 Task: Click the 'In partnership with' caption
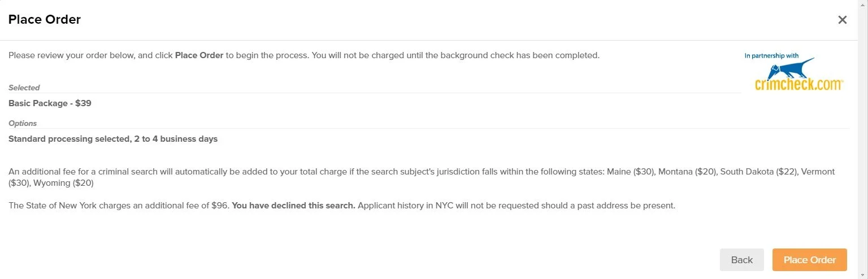pyautogui.click(x=771, y=56)
